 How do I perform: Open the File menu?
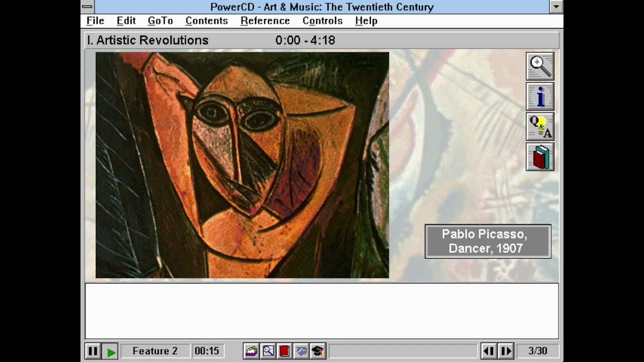(95, 21)
